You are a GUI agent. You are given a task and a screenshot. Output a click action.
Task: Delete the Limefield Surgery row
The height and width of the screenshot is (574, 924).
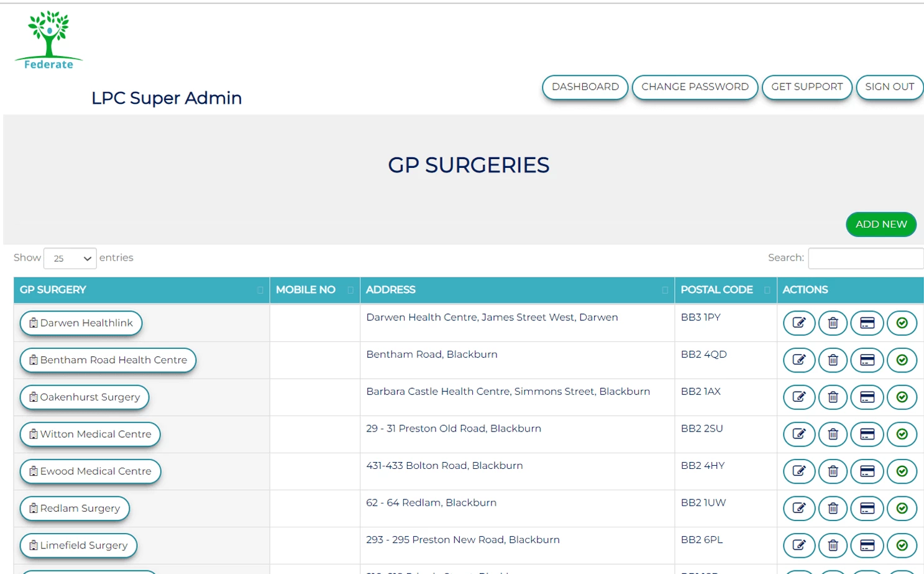pyautogui.click(x=833, y=545)
